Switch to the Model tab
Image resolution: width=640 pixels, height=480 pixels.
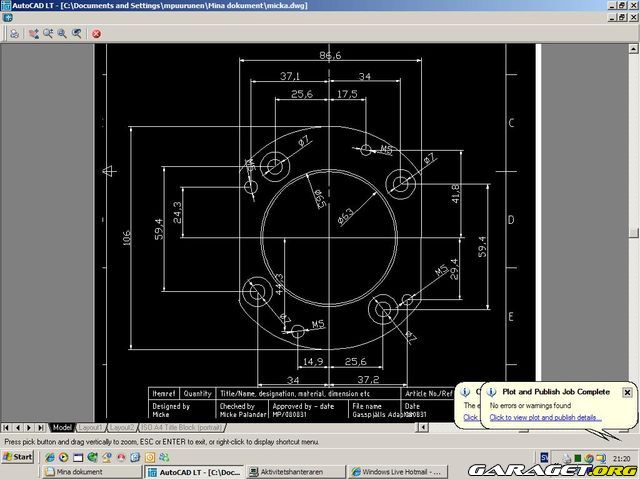tap(63, 427)
